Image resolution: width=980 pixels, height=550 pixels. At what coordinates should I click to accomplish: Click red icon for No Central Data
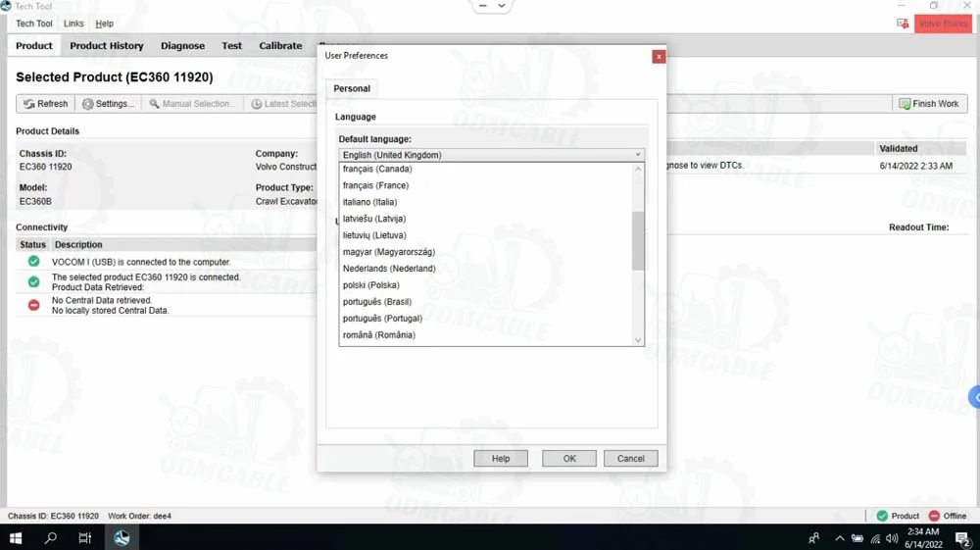pyautogui.click(x=33, y=305)
